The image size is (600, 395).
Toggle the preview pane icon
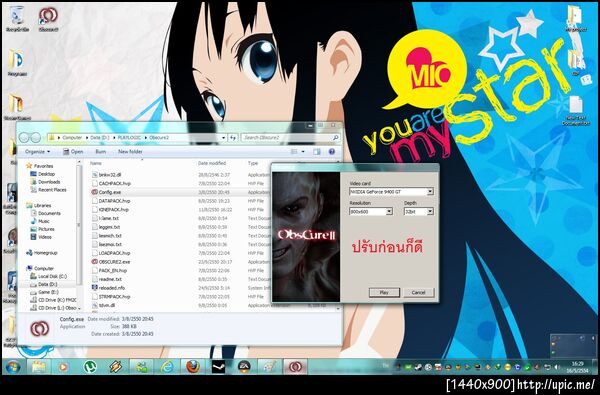coord(317,152)
